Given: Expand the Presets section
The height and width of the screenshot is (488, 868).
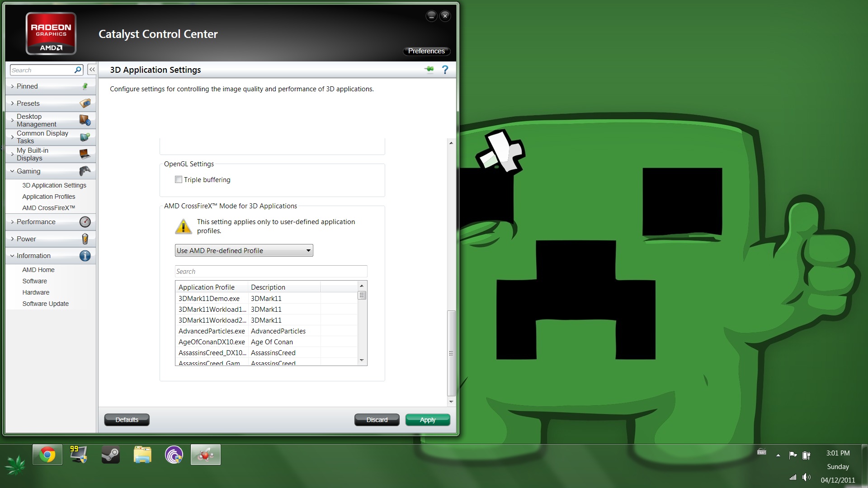Looking at the screenshot, I should 28,103.
